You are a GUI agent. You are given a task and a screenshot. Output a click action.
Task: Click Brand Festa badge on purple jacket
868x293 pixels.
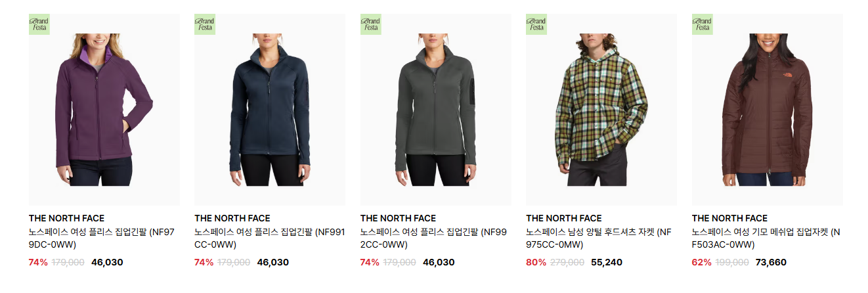[39, 24]
